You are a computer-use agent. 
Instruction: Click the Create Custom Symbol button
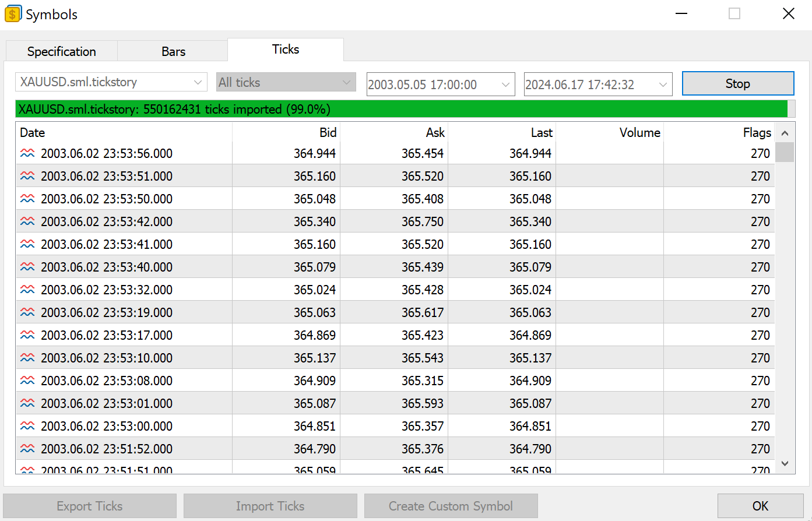(x=451, y=506)
